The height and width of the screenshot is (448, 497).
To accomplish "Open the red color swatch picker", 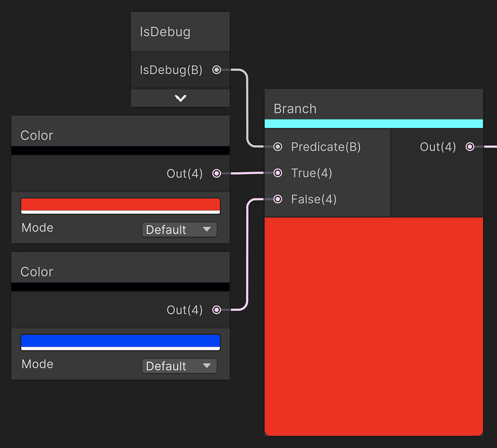I will [x=120, y=205].
